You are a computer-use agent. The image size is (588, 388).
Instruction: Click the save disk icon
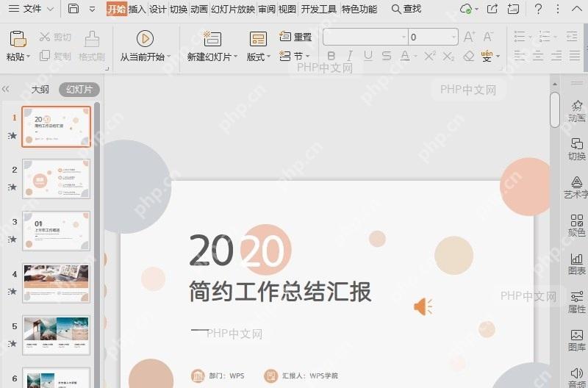point(73,8)
